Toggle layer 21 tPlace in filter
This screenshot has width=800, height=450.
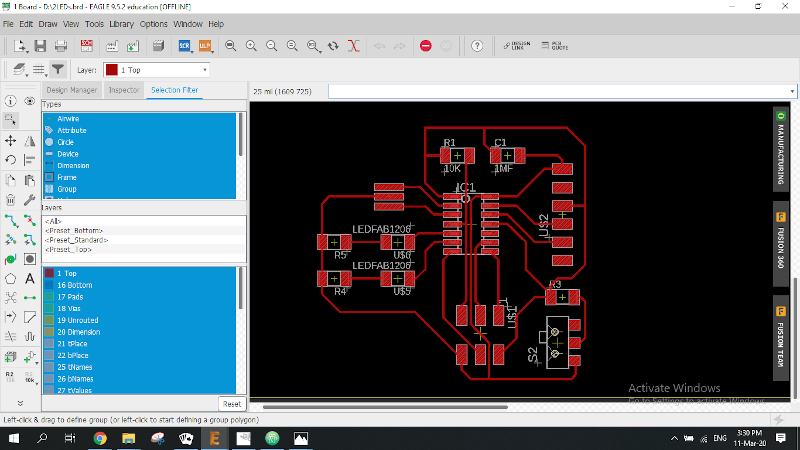tap(139, 343)
